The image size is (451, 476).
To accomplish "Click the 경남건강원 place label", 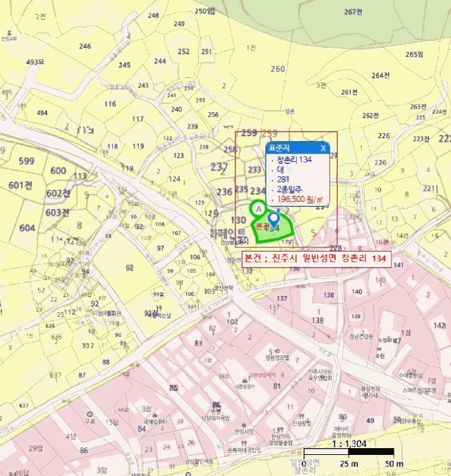I will 361,337.
